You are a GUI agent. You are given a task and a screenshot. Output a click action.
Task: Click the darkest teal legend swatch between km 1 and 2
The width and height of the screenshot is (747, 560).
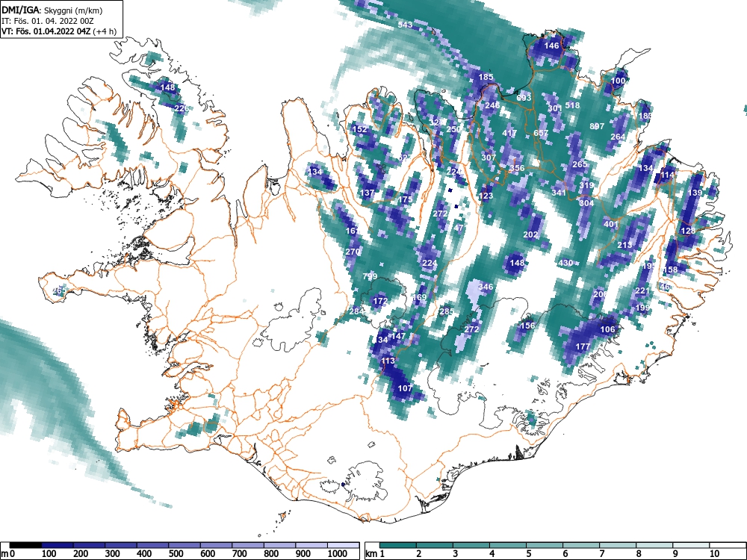click(398, 545)
